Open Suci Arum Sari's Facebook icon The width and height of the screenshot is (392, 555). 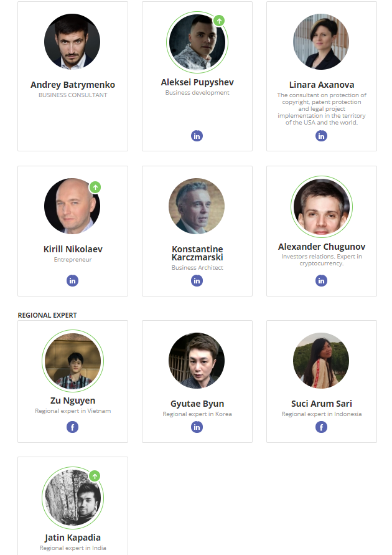(x=321, y=427)
